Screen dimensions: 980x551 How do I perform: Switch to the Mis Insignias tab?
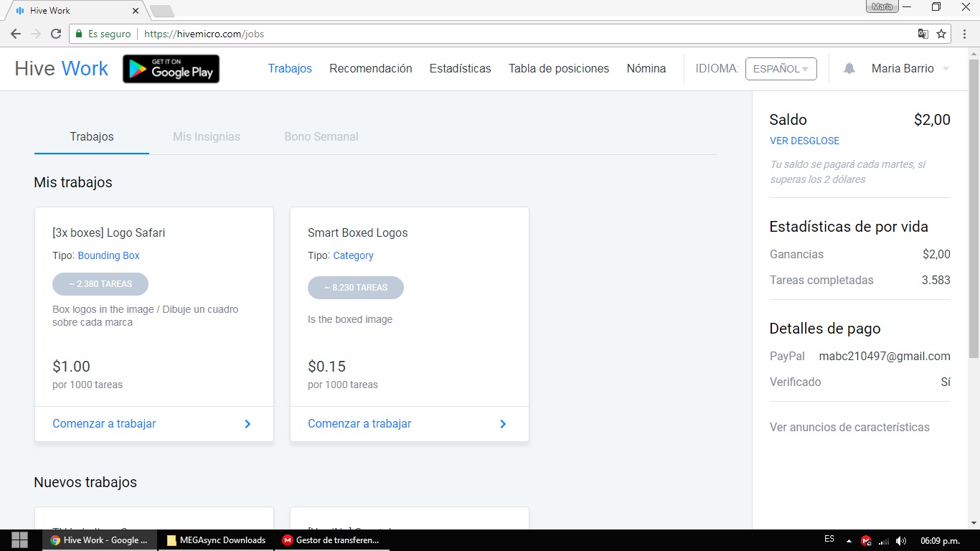tap(207, 136)
